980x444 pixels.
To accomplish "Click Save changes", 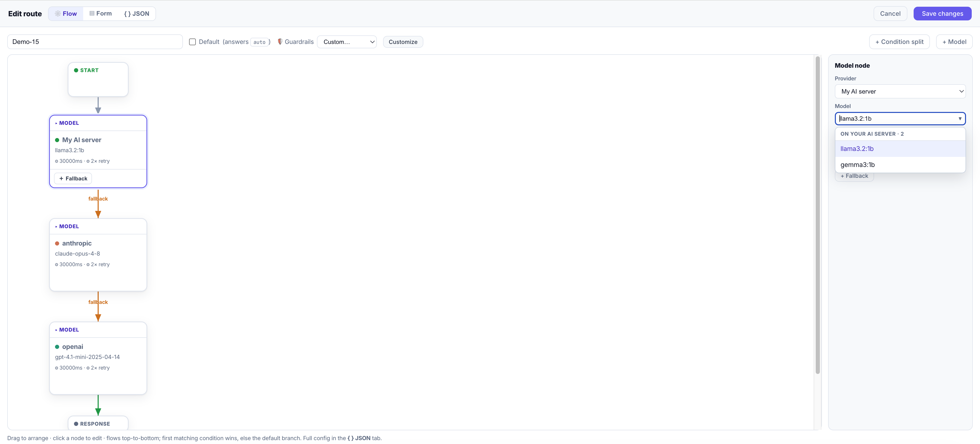I will click(x=942, y=14).
